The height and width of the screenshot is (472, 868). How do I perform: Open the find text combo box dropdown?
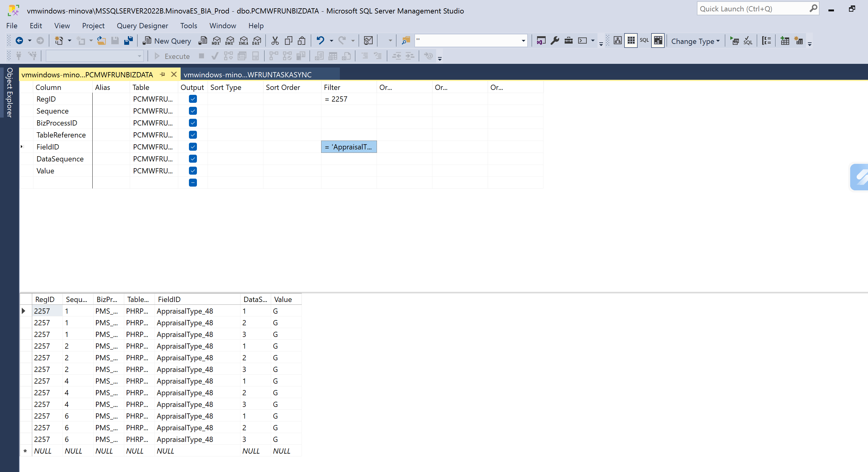(523, 41)
